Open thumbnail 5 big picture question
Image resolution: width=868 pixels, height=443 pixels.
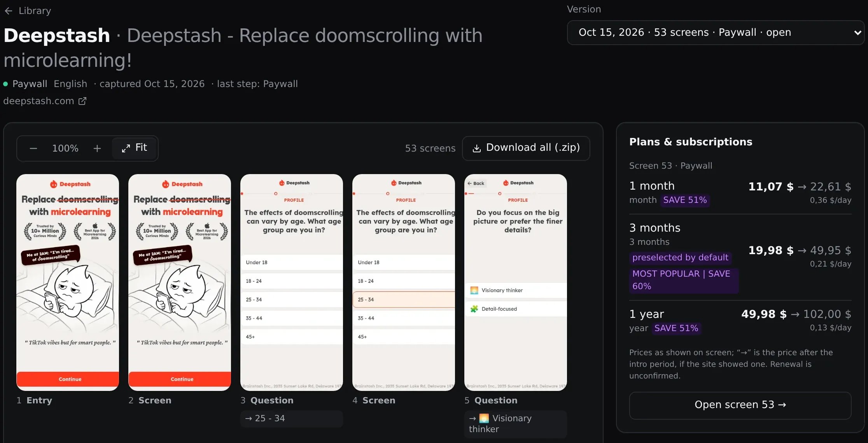click(516, 283)
